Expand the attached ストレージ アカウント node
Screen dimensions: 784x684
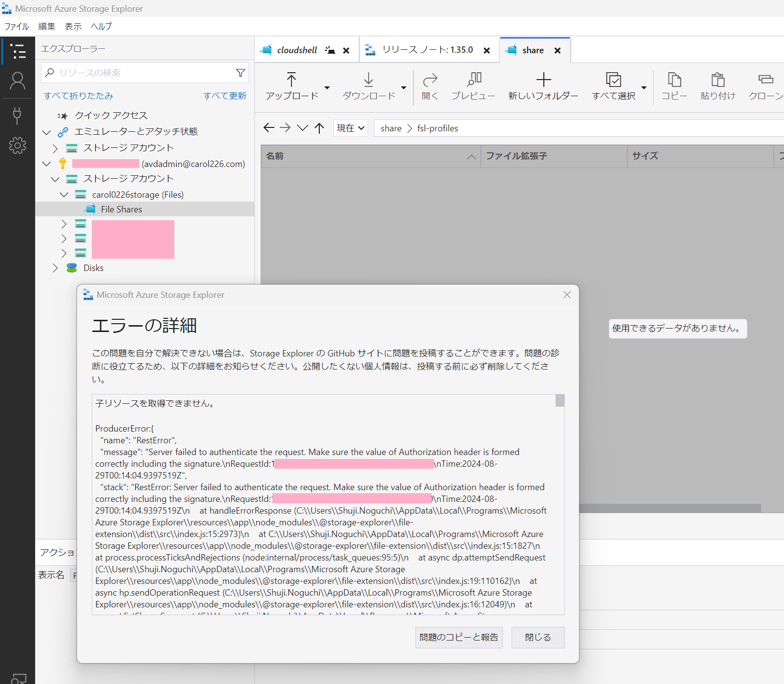[x=55, y=148]
